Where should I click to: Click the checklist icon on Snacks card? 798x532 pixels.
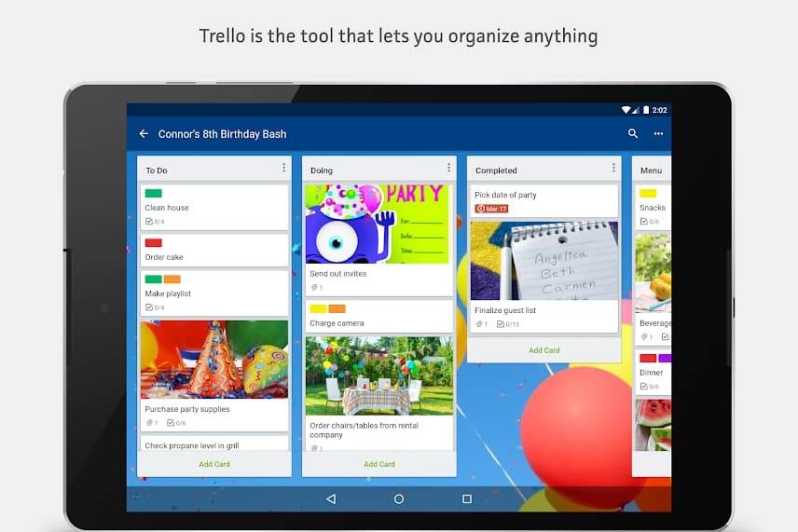(x=644, y=221)
